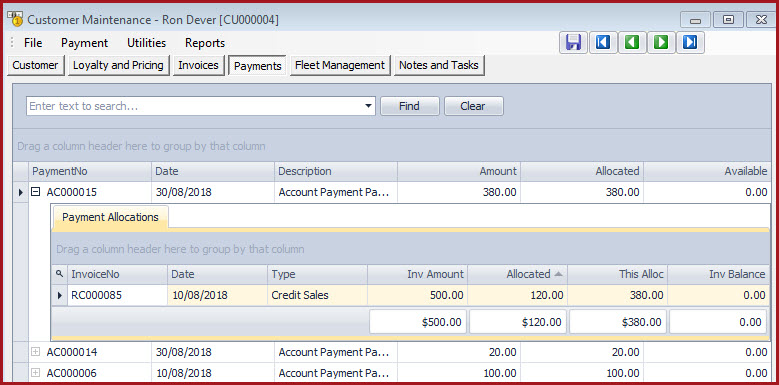Sort payments by Date column header
The height and width of the screenshot is (385, 779).
pyautogui.click(x=213, y=171)
